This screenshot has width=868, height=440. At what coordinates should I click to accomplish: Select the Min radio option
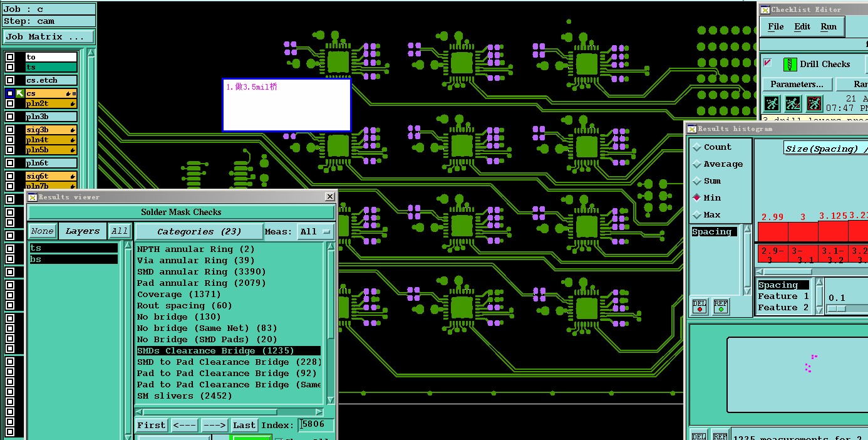coord(697,197)
